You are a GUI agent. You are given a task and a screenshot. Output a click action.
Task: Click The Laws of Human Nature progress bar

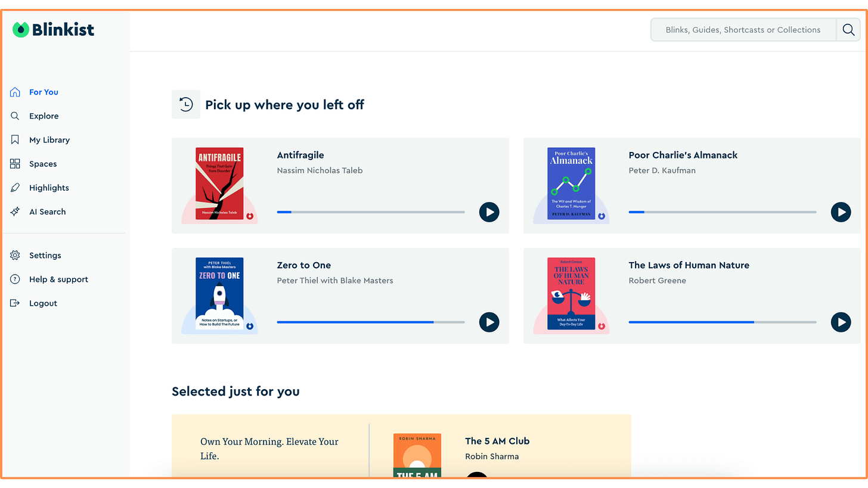[723, 322]
